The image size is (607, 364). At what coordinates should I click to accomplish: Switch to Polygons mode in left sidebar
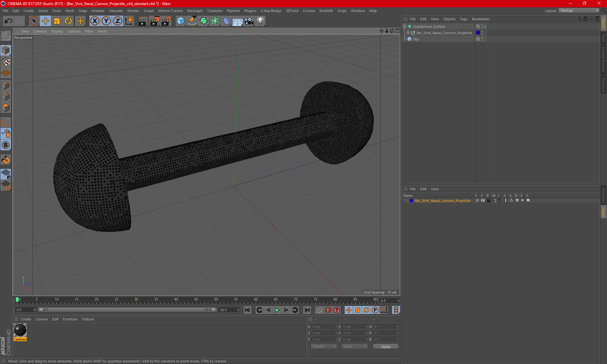[6, 108]
